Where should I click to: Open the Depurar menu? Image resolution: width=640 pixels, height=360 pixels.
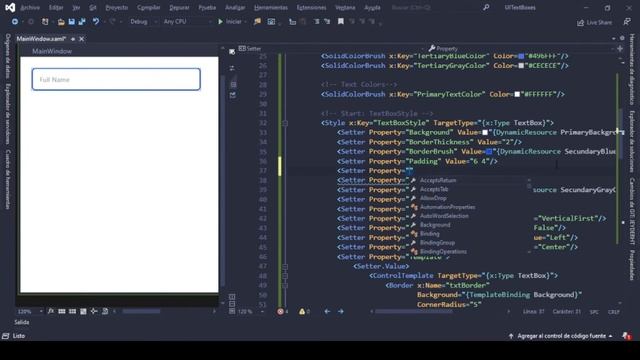tap(179, 7)
